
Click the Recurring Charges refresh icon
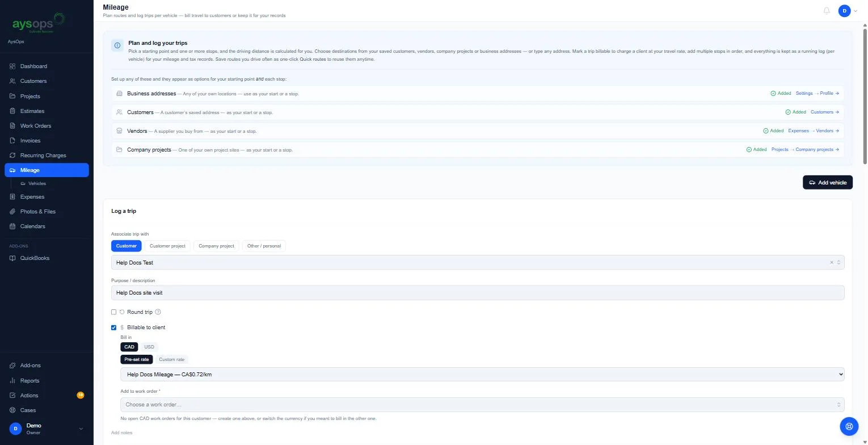point(12,155)
